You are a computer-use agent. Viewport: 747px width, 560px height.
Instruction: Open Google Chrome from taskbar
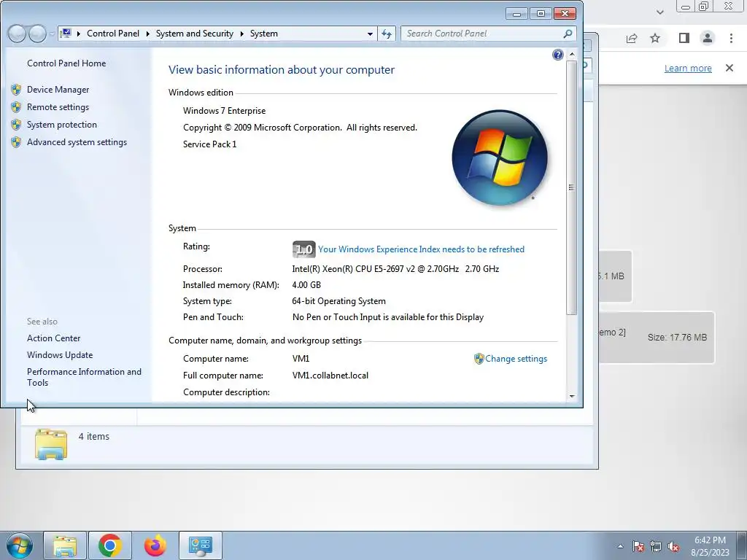coord(109,545)
